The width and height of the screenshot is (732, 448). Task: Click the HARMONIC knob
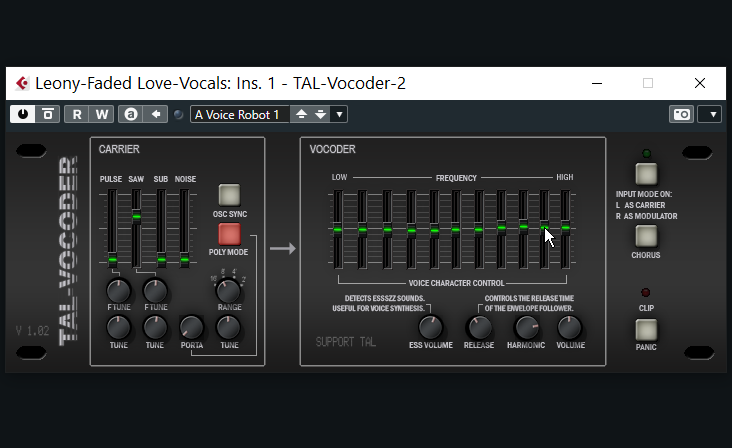[x=527, y=328]
